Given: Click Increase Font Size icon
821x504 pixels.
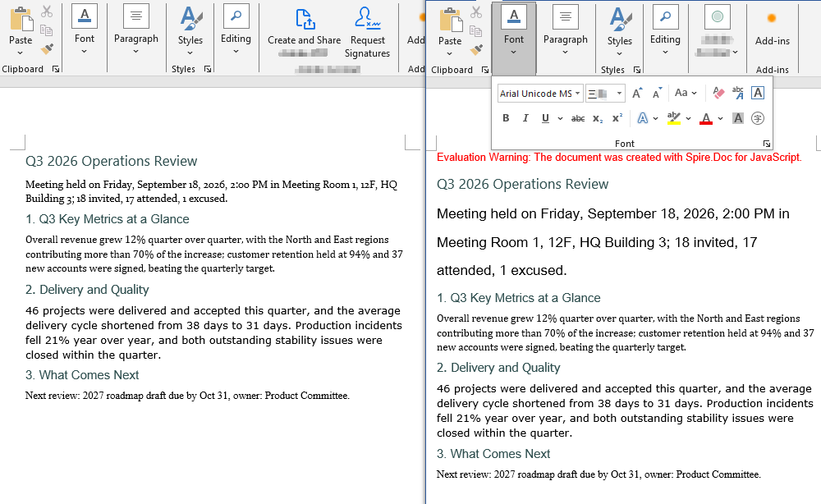Looking at the screenshot, I should point(637,93).
